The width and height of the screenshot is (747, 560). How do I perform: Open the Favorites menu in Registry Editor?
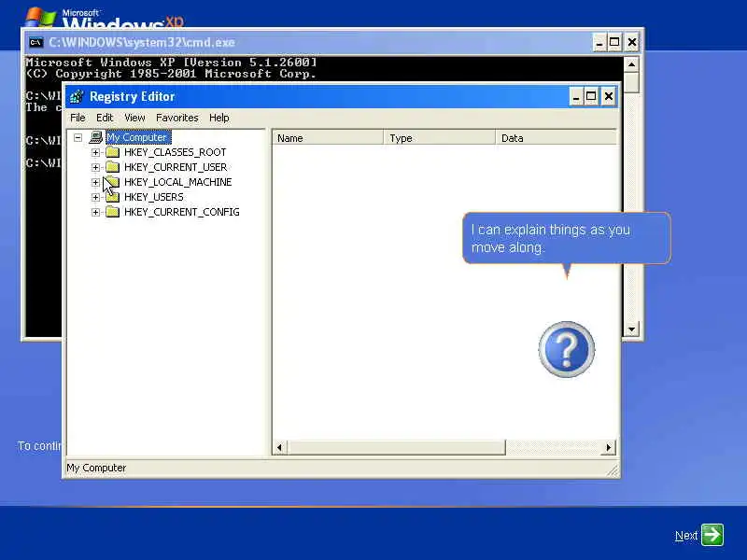tap(176, 118)
